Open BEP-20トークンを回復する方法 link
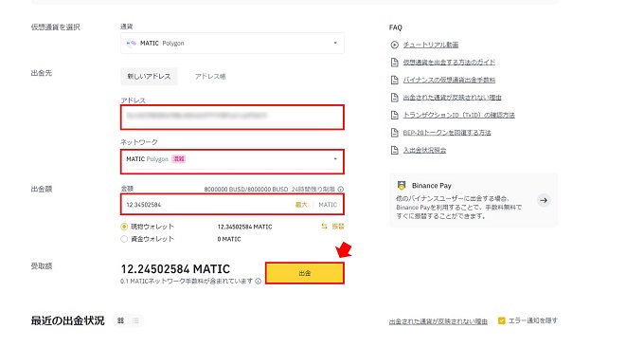This screenshot has width=644, height=347. (x=447, y=133)
